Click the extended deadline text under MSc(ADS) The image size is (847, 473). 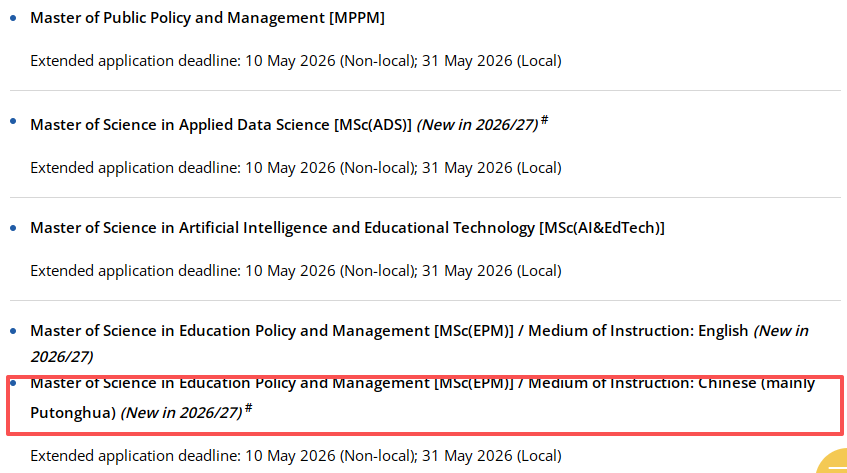click(x=296, y=168)
